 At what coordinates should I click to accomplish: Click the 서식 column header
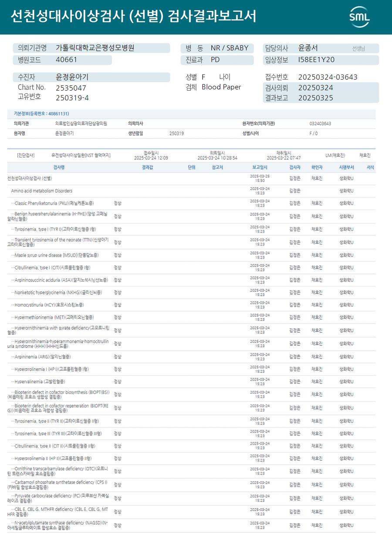click(x=370, y=167)
